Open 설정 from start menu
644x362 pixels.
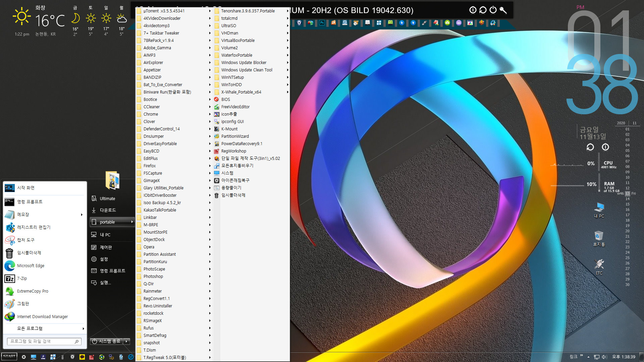[x=112, y=259]
